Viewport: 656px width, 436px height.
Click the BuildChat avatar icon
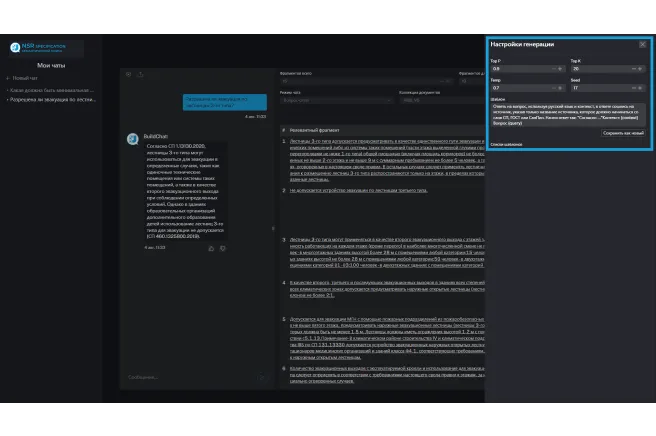click(x=132, y=137)
